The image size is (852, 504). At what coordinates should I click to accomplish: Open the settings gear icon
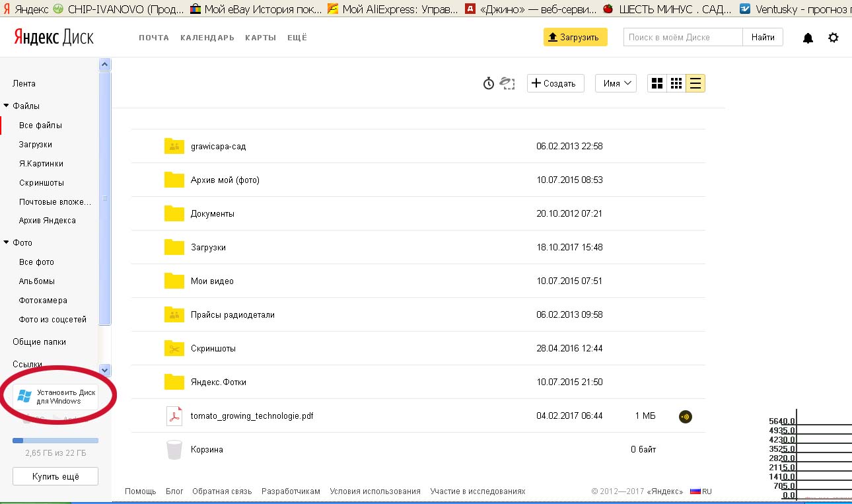click(x=834, y=38)
